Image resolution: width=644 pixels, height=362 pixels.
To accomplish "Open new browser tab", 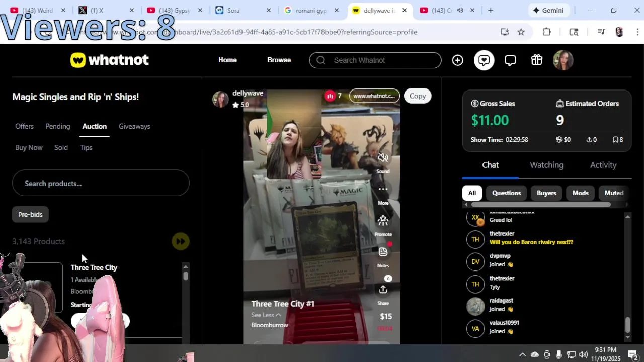I will click(x=491, y=10).
